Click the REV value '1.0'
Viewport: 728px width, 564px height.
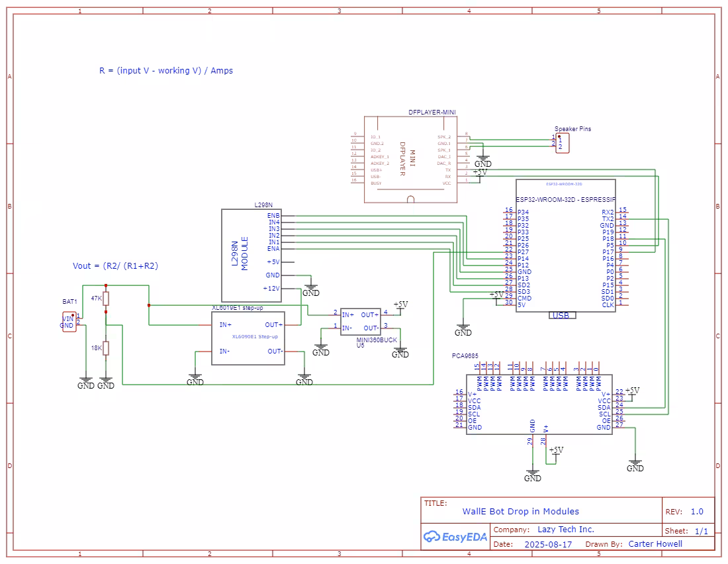[697, 512]
